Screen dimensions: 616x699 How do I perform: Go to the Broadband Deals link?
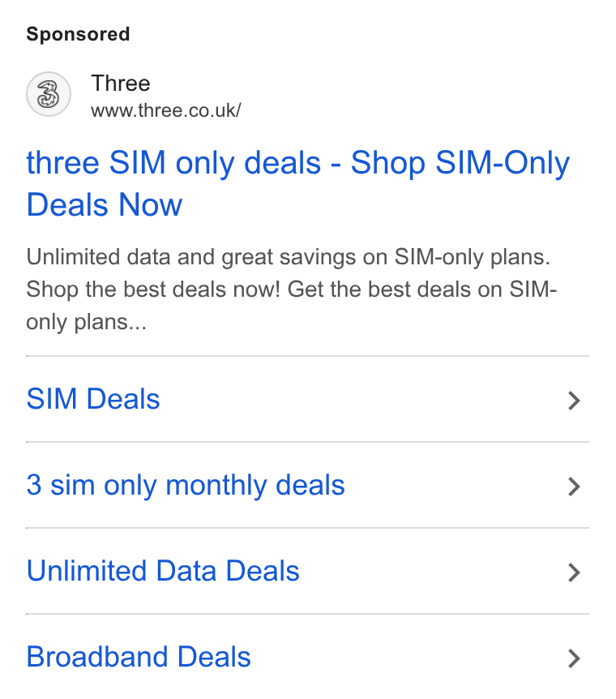click(139, 657)
